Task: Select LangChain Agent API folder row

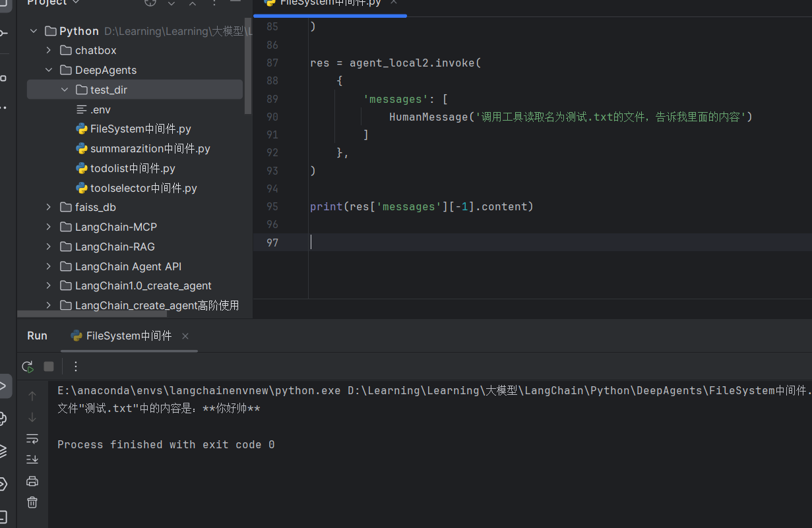Action: (135, 267)
